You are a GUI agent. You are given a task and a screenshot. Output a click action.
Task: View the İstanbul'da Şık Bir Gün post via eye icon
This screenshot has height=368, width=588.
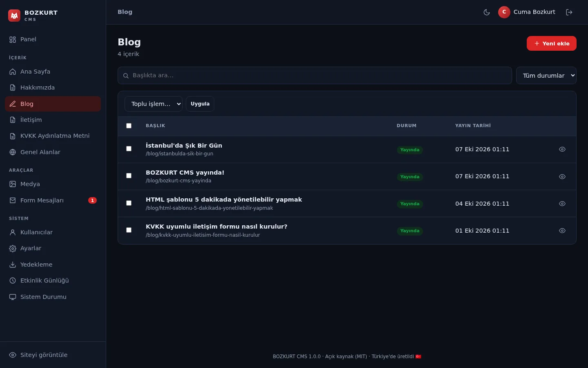coord(562,149)
